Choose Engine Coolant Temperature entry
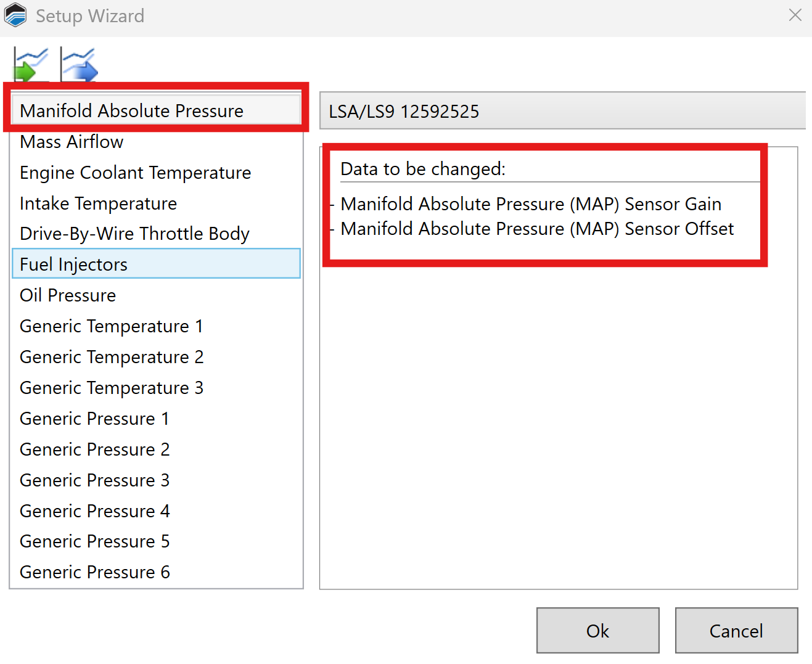The width and height of the screenshot is (812, 664). (x=135, y=173)
